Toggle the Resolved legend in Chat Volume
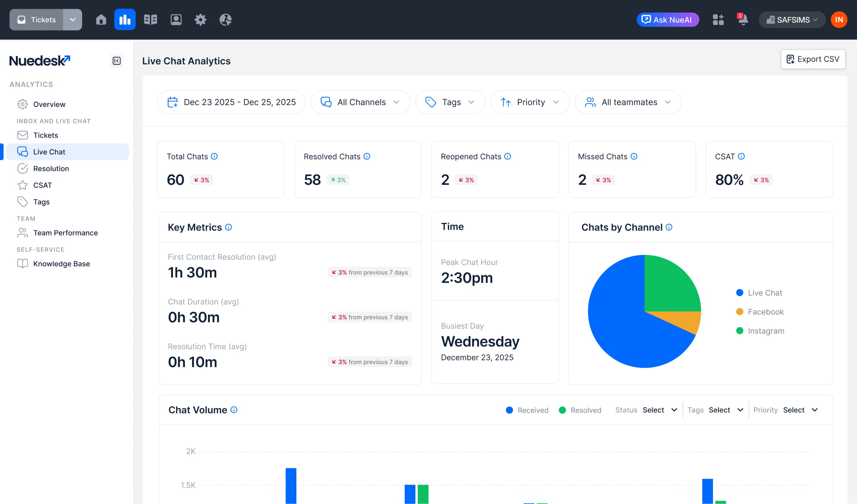 (580, 410)
